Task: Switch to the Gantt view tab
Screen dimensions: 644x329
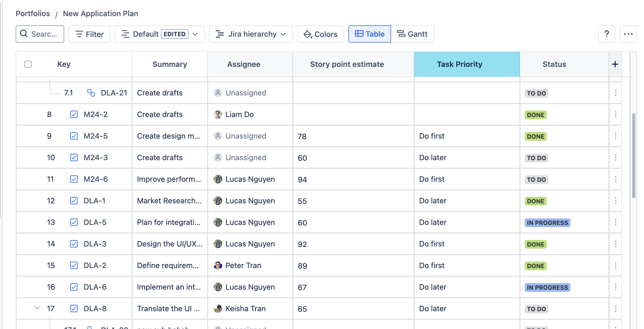Action: pos(412,34)
